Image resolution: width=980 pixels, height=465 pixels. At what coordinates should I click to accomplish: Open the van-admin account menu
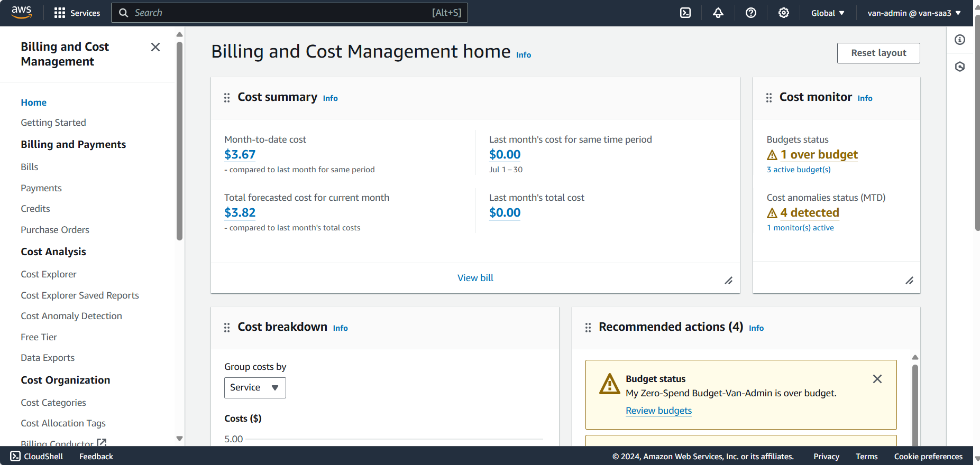[x=914, y=13]
